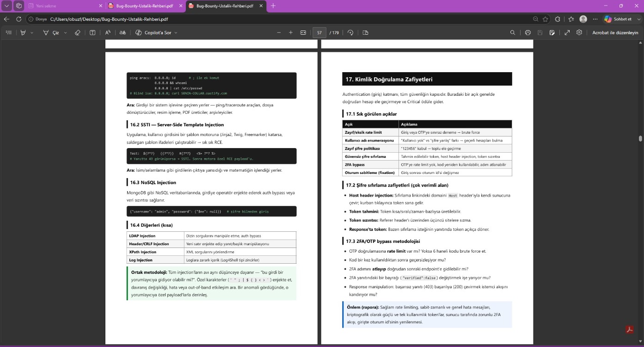Click the address bar with PDF path

point(277,19)
